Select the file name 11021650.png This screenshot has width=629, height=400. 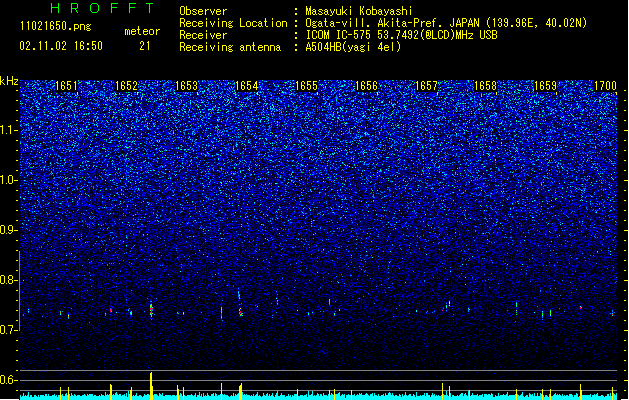56,26
